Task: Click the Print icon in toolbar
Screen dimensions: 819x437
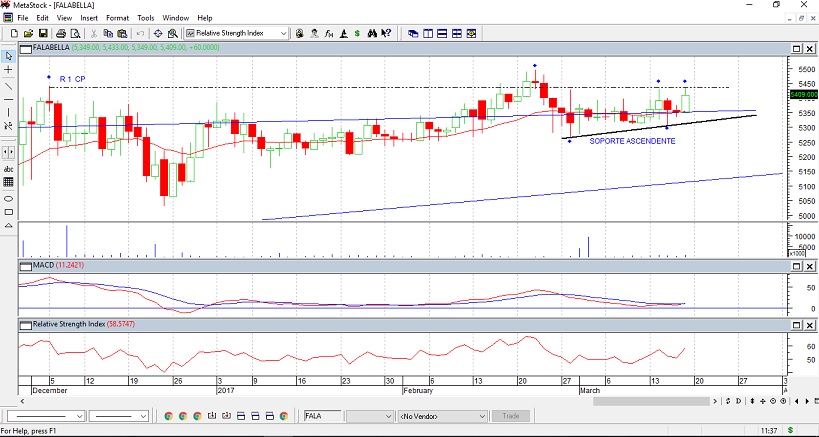Action: [x=62, y=33]
